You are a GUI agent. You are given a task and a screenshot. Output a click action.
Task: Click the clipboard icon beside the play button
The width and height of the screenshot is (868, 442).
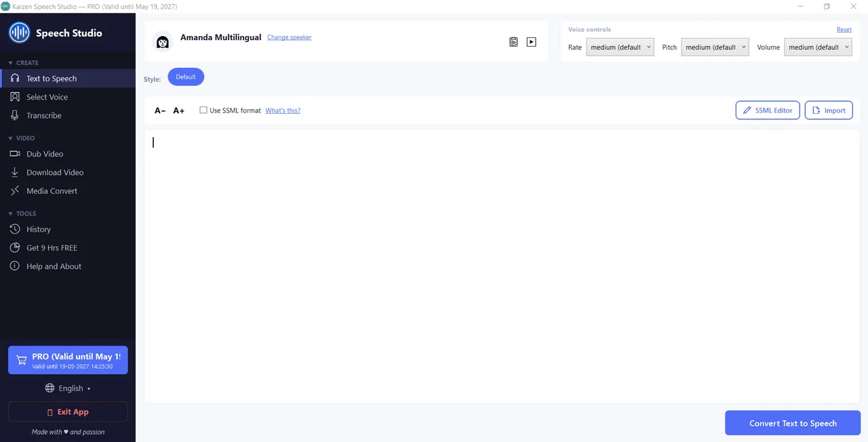point(514,42)
